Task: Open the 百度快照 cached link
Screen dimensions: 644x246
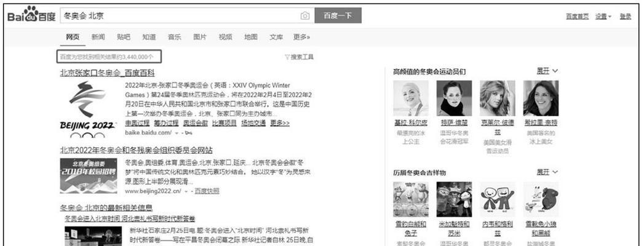Action: pos(207,191)
